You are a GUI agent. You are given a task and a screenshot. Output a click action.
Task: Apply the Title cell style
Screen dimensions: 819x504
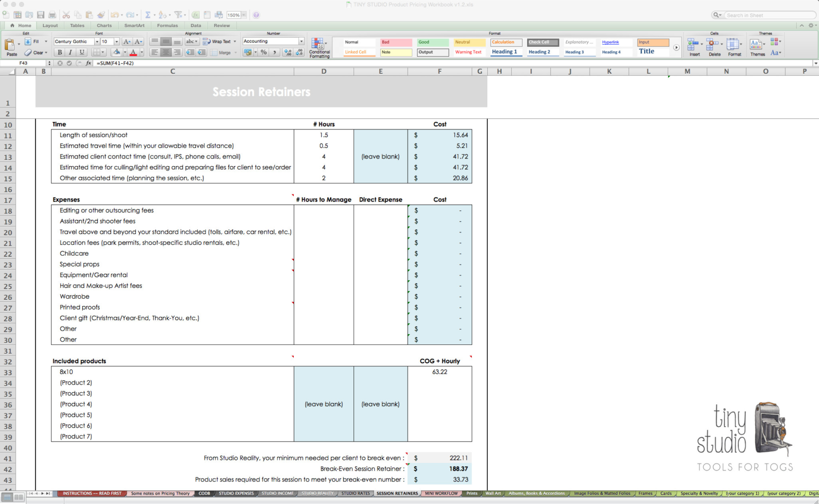653,51
